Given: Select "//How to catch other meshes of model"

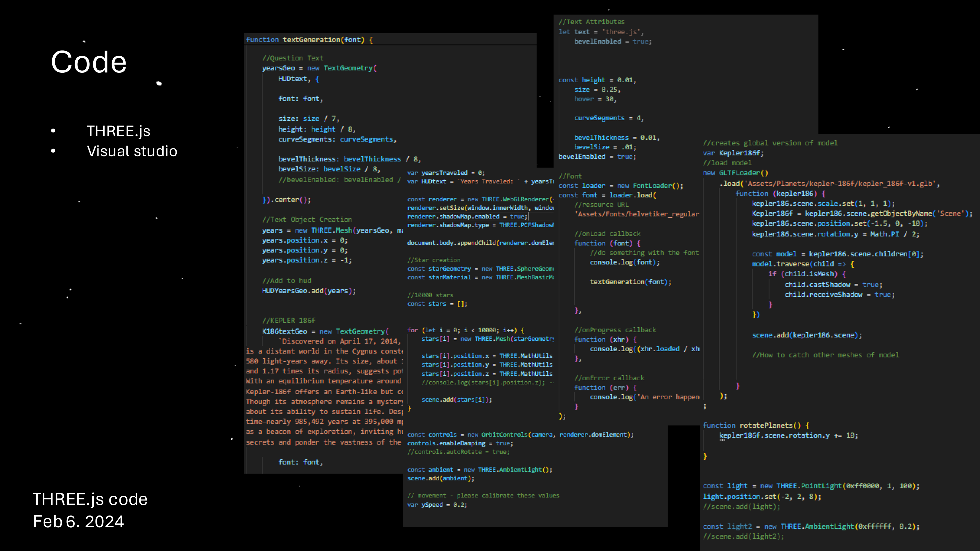Looking at the screenshot, I should (826, 355).
